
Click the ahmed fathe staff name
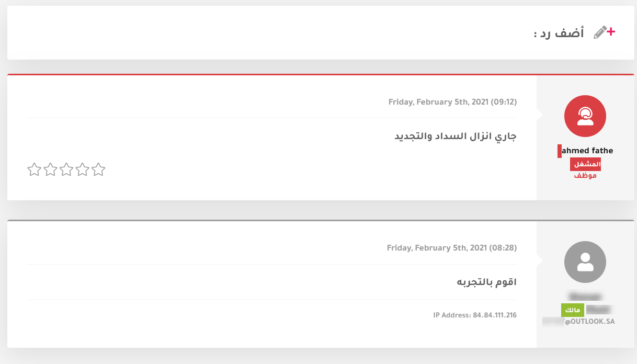click(587, 151)
